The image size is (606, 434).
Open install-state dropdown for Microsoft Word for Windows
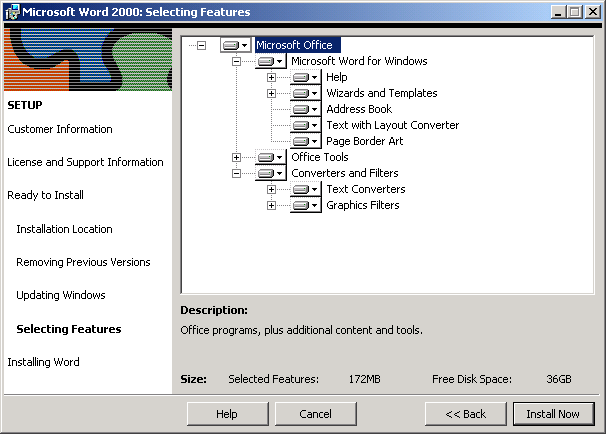click(271, 61)
